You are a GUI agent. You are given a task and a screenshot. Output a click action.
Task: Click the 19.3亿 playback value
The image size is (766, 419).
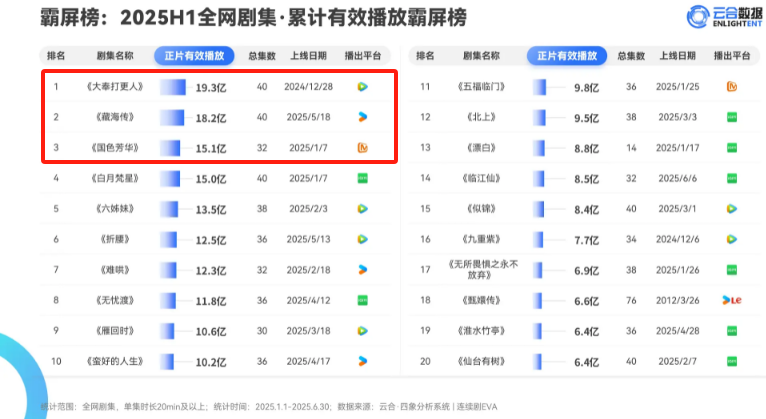(x=211, y=88)
